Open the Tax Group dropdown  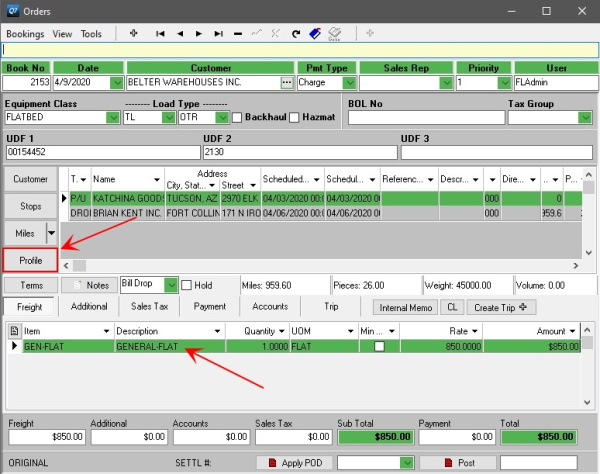click(586, 118)
